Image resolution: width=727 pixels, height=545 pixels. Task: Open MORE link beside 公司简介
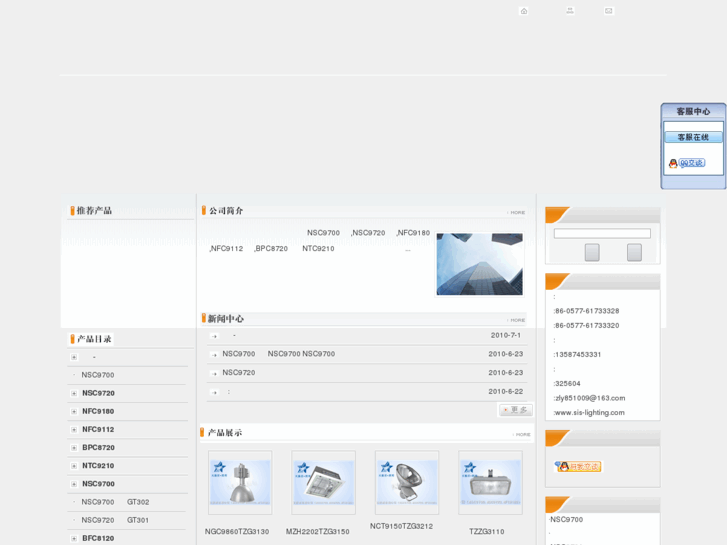(x=517, y=212)
